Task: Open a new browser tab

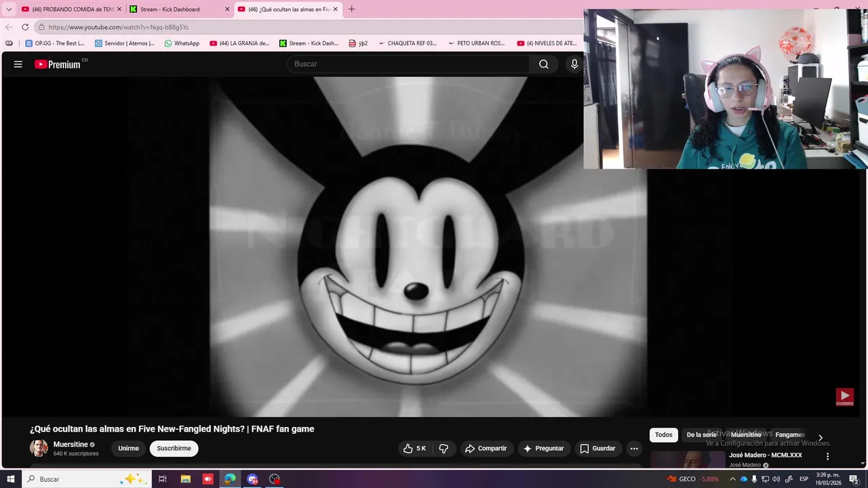Action: tap(351, 9)
